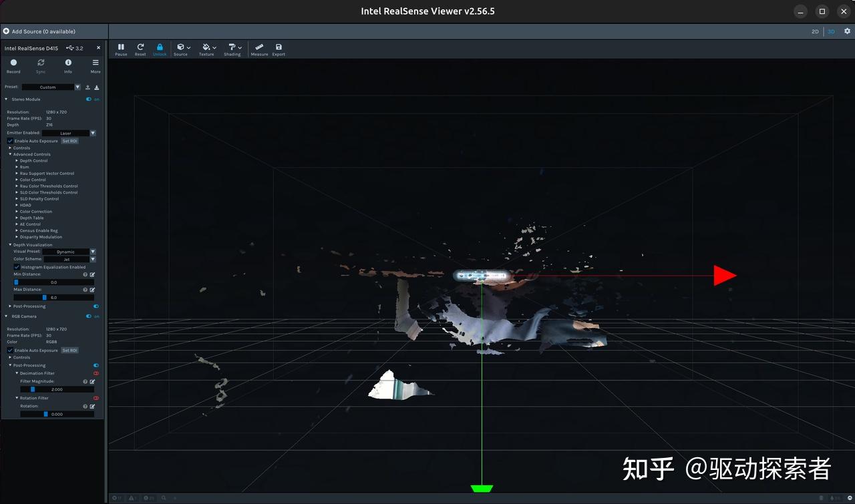Adjust the Filter Magnitude slider

[57, 389]
